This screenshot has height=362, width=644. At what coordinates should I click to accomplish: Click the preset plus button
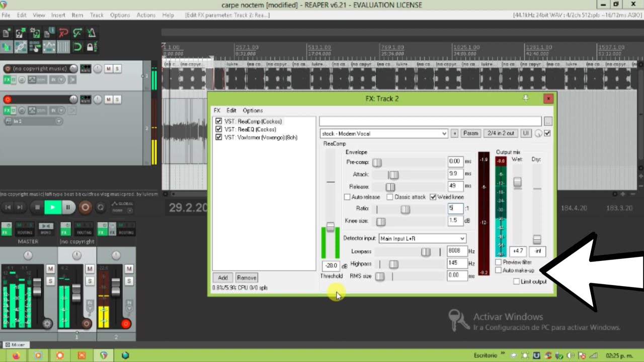coord(454,133)
